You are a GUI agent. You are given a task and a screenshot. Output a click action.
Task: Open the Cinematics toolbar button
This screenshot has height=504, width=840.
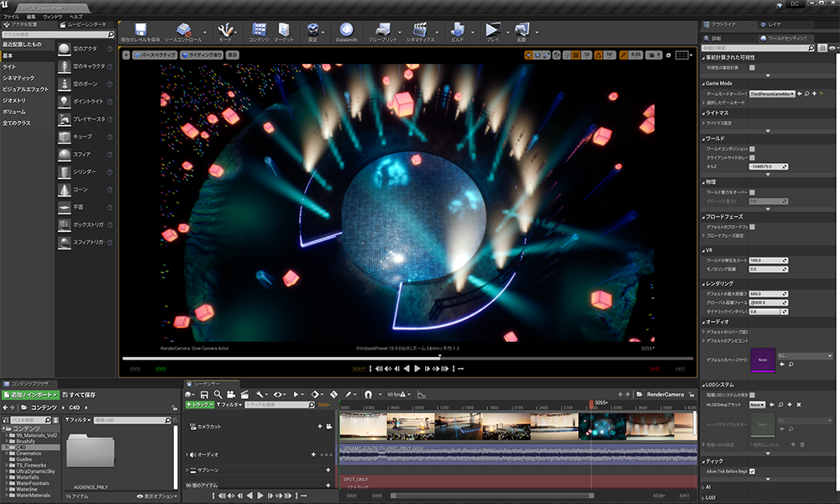(420, 31)
